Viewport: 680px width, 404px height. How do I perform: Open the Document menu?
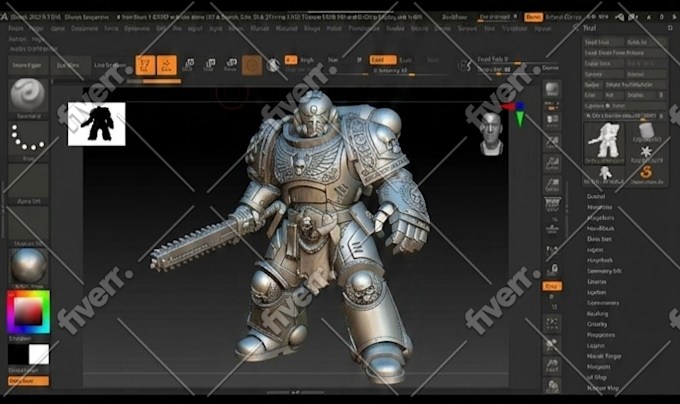point(85,28)
